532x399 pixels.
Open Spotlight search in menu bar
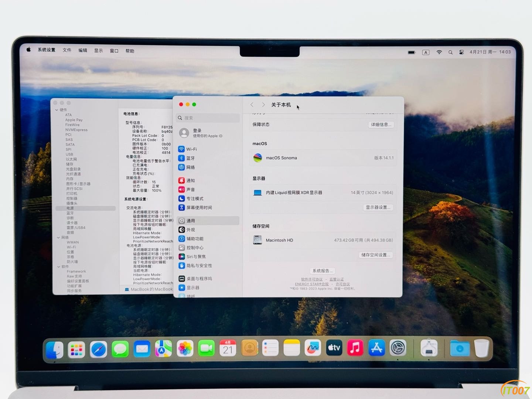coord(450,52)
